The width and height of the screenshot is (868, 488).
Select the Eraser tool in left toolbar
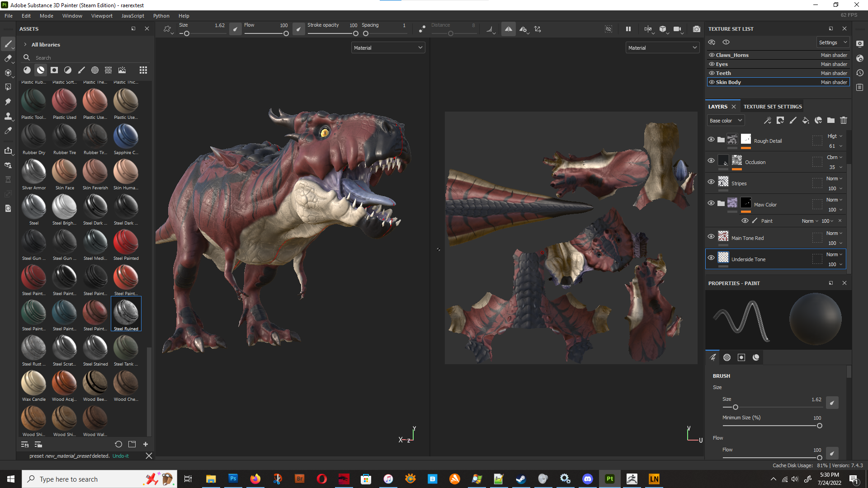coord(8,58)
